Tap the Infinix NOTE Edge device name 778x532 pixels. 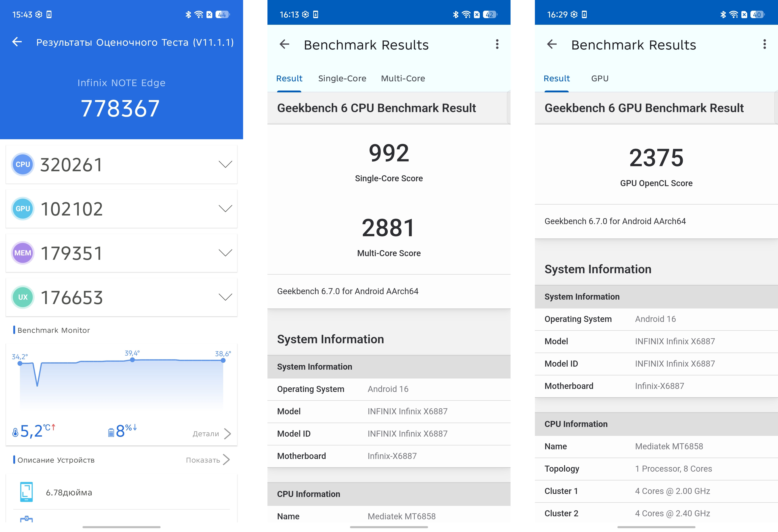(x=122, y=83)
